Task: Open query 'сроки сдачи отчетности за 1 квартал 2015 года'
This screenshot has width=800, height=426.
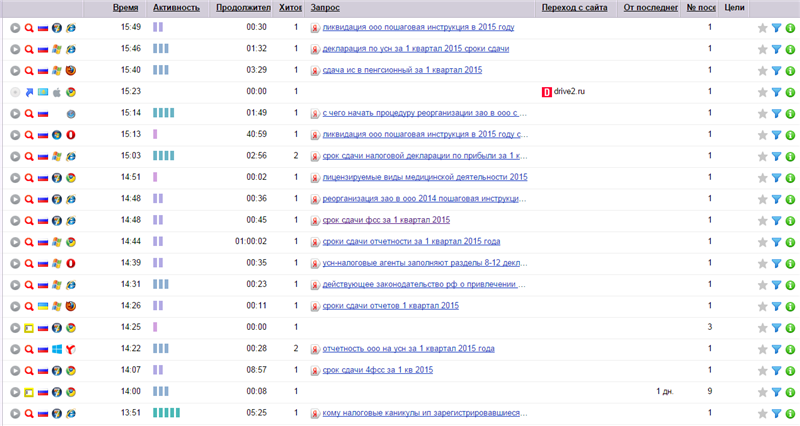Action: [x=411, y=242]
